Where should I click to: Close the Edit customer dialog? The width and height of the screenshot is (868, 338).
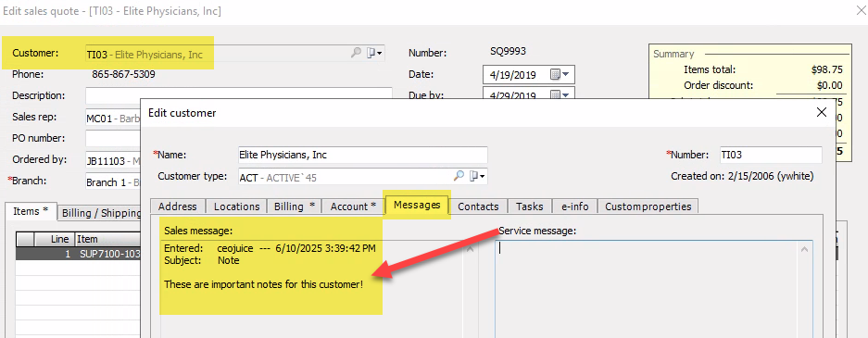pos(822,113)
